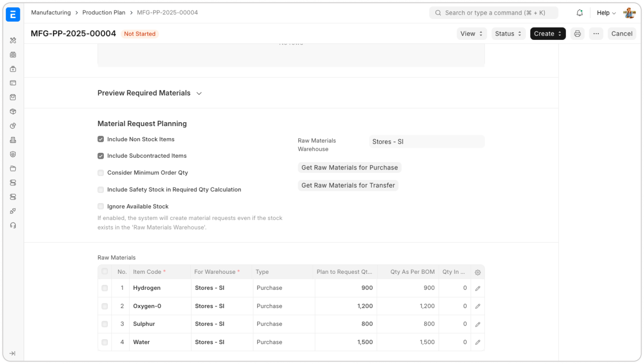Expand the sidebar with arrow icon

12,354
